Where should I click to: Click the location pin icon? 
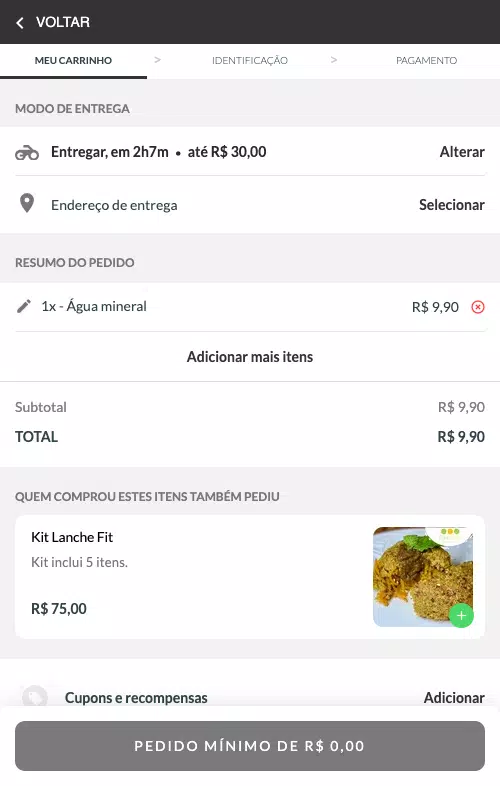(27, 204)
